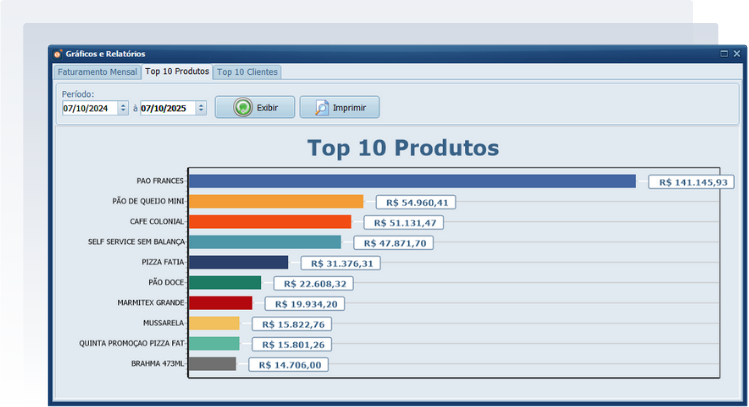Click the app icon in title bar
The image size is (749, 407).
[x=58, y=53]
